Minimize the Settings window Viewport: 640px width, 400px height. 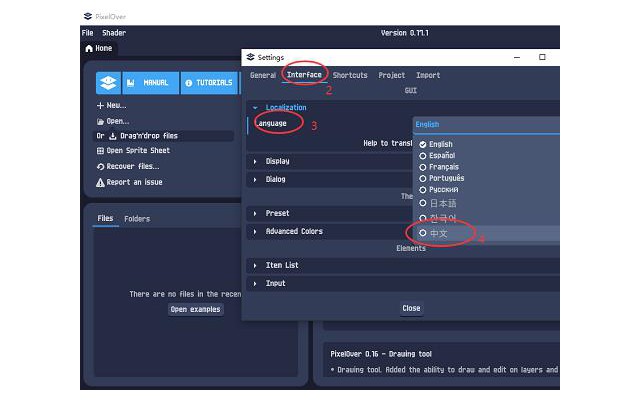tap(517, 58)
